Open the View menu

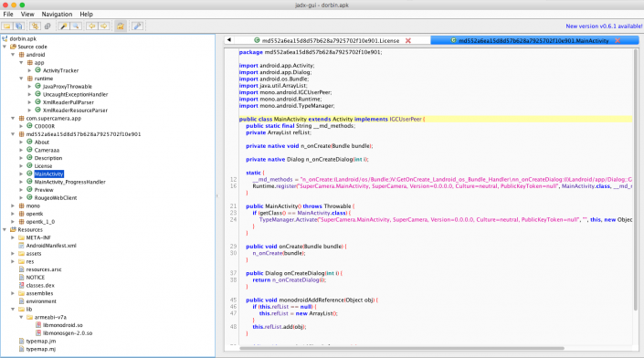point(27,14)
